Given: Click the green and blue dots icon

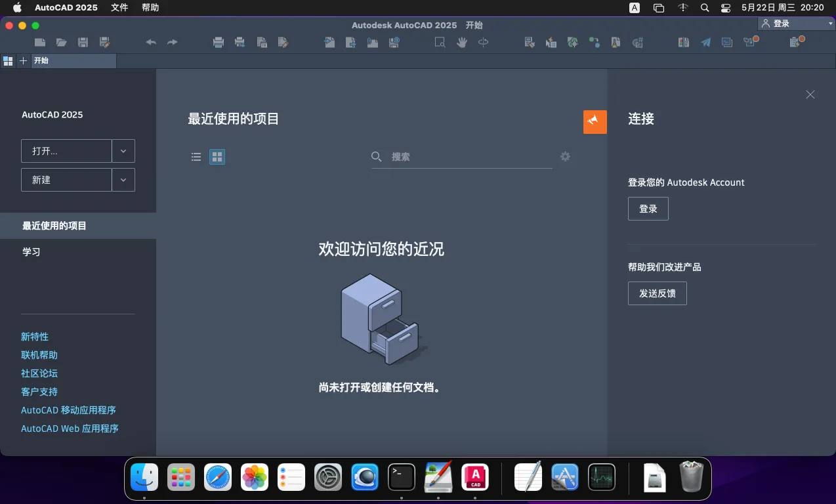Looking at the screenshot, I should pyautogui.click(x=594, y=43).
